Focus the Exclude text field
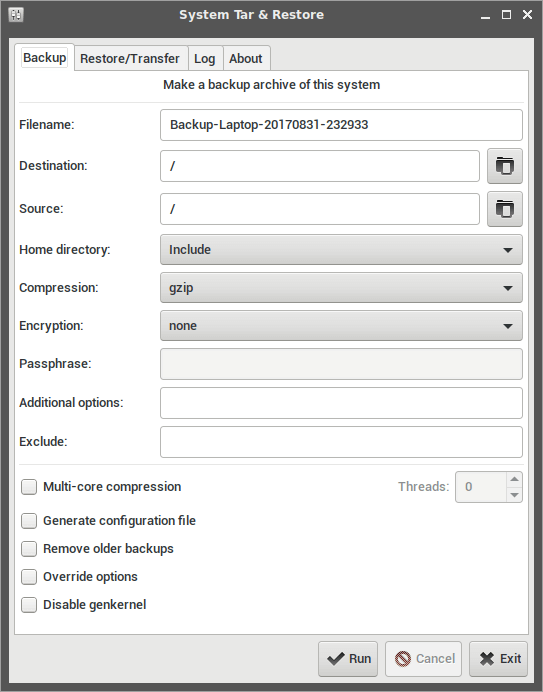 click(341, 442)
